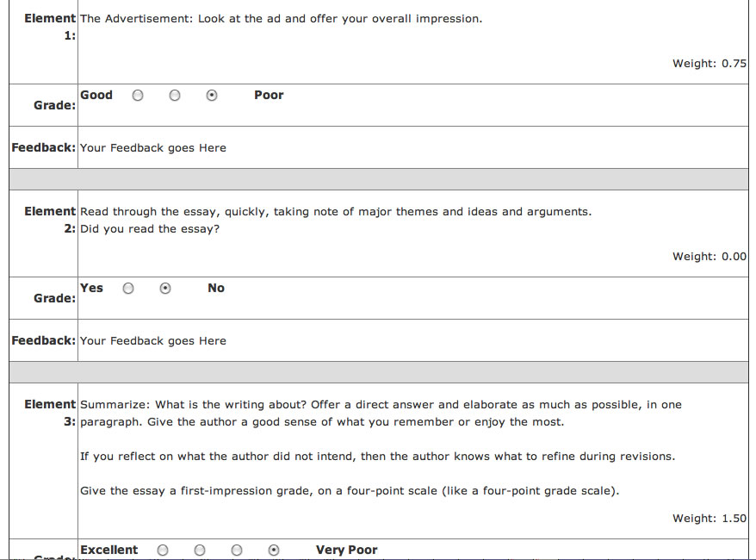Select the No radio for Element 2
This screenshot has width=756, height=560.
coord(165,288)
